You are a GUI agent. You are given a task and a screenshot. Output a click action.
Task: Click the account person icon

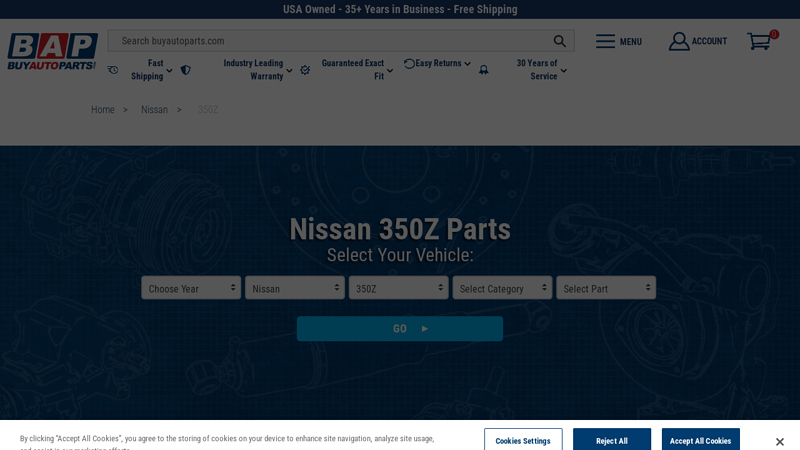[x=679, y=41]
